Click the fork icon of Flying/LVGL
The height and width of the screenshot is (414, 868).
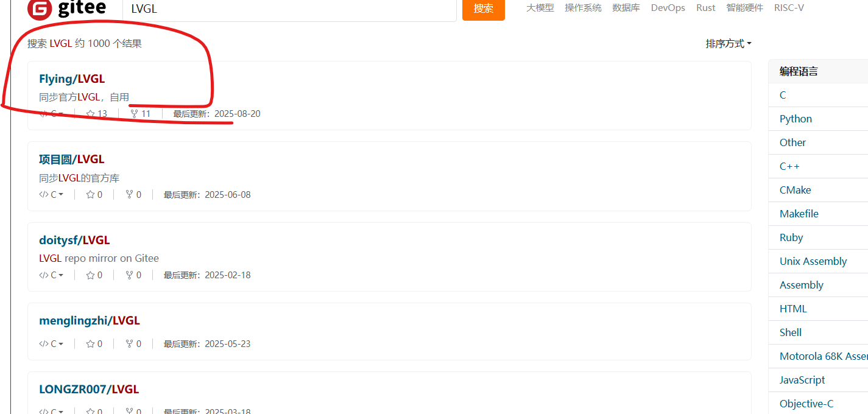point(134,114)
